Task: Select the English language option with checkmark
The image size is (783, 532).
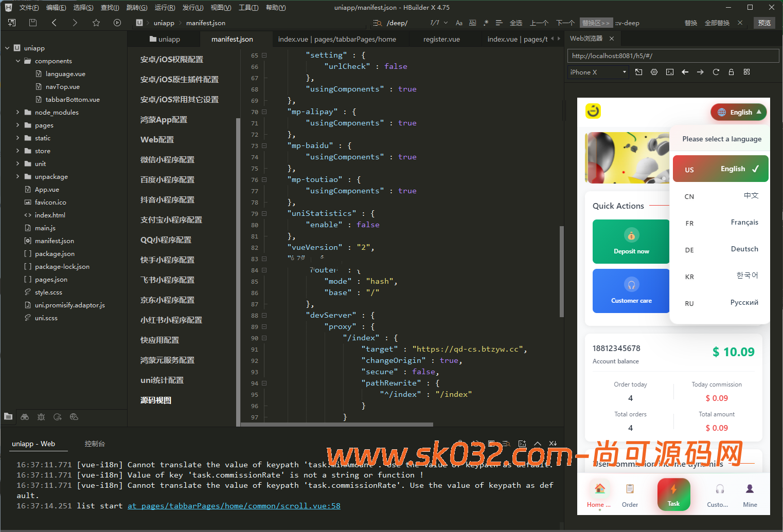Action: [720, 168]
